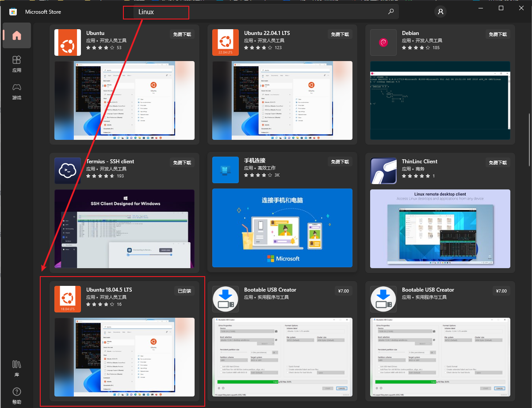Click the Ubuntu 22.04.1 rating 123
Viewport: 532px width, 408px height.
[263, 47]
